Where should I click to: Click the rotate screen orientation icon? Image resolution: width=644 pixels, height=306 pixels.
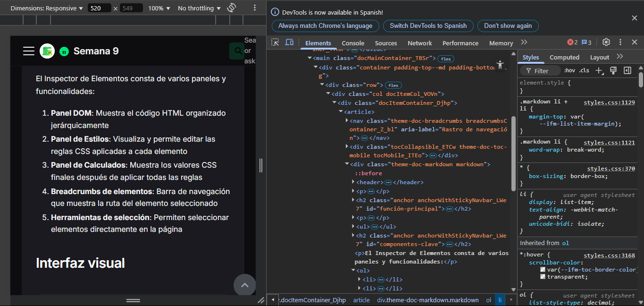pos(231,8)
